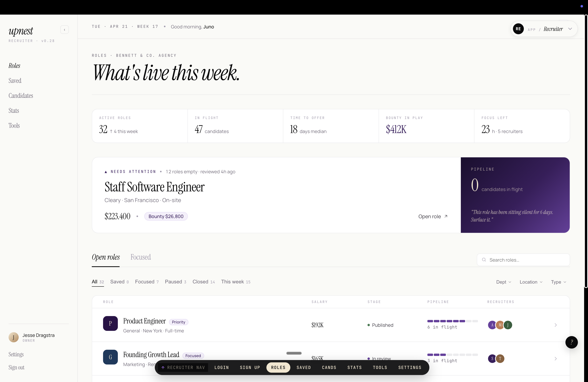
Task: Go to Saved in the sidebar
Action: click(x=15, y=81)
